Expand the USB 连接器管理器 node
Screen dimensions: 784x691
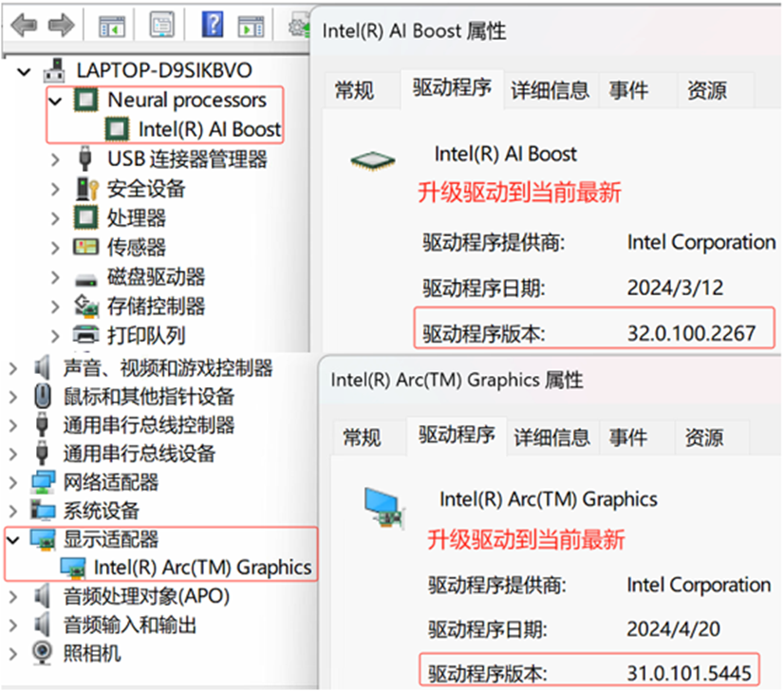[55, 159]
